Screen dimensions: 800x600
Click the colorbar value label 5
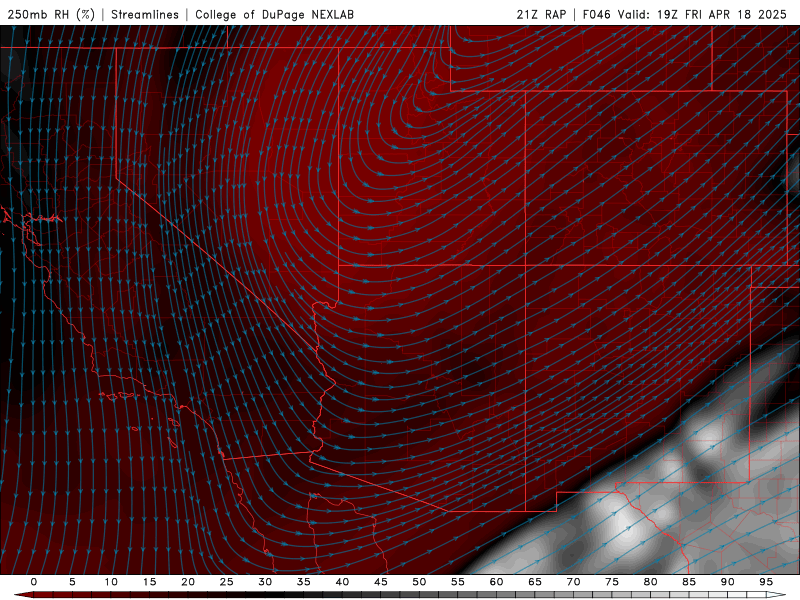pos(72,582)
